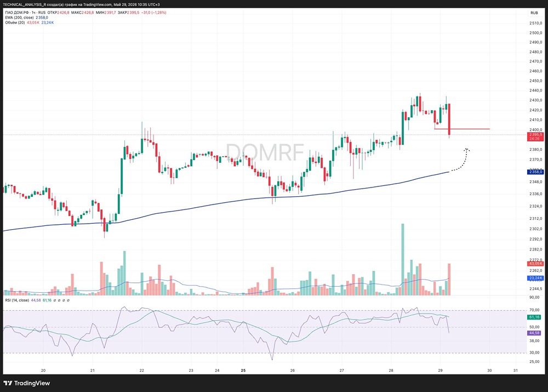Click the 2336,0 price axis label
The height and width of the screenshot is (392, 548).
click(x=536, y=194)
